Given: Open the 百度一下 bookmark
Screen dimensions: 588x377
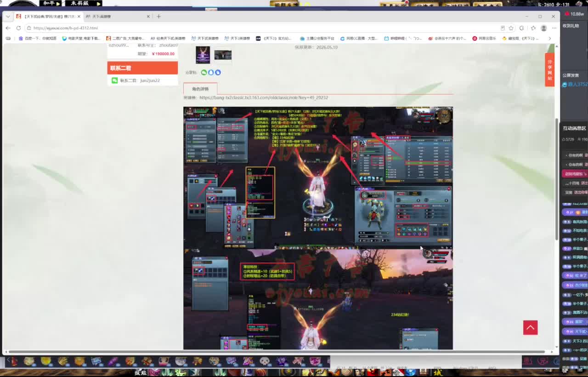Looking at the screenshot, I should [x=38, y=39].
